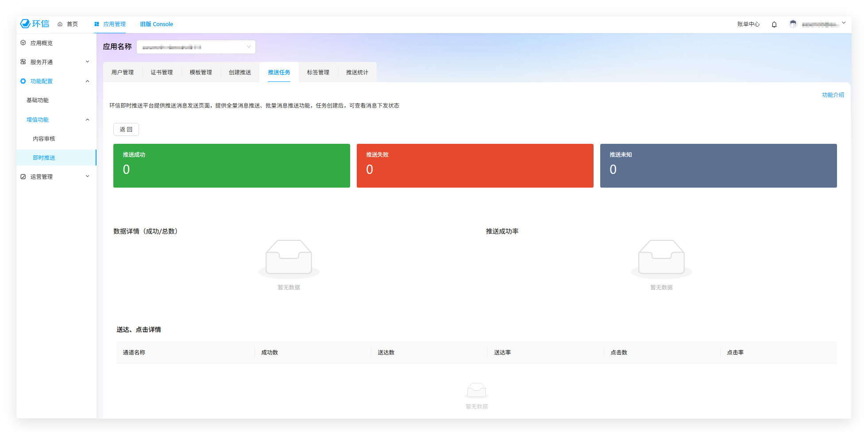Screen dimensions: 868x435
Task: Click the 应用概览 cube icon
Action: pos(23,43)
